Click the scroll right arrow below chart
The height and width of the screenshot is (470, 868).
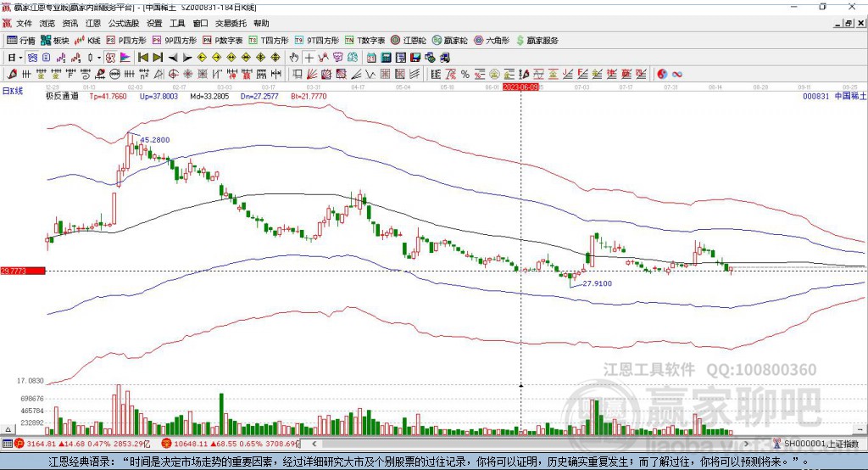pyautogui.click(x=746, y=444)
